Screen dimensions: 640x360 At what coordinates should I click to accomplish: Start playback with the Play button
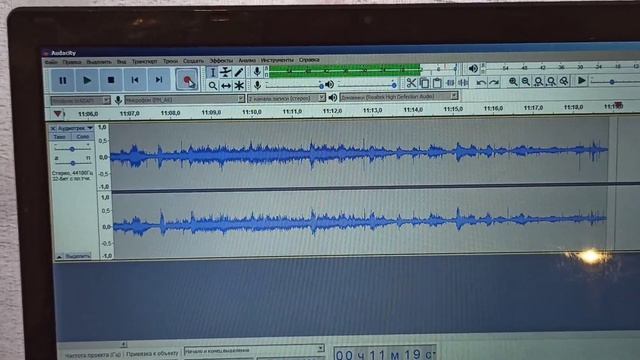click(87, 80)
